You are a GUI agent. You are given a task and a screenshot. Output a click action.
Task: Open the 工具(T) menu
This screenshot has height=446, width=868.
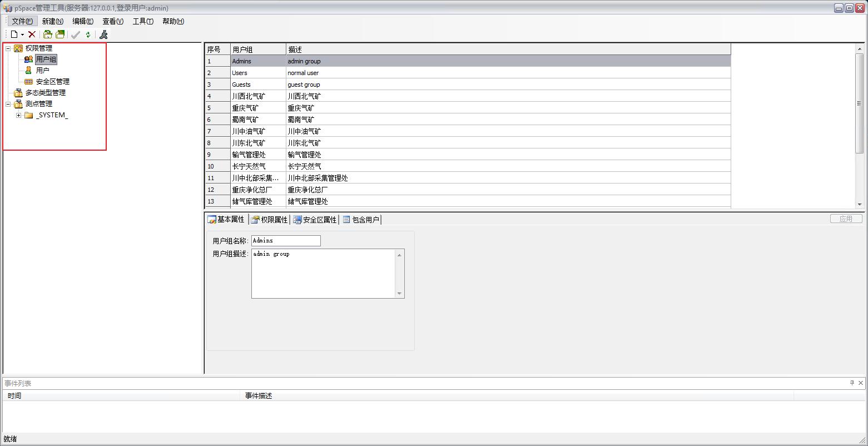point(142,21)
